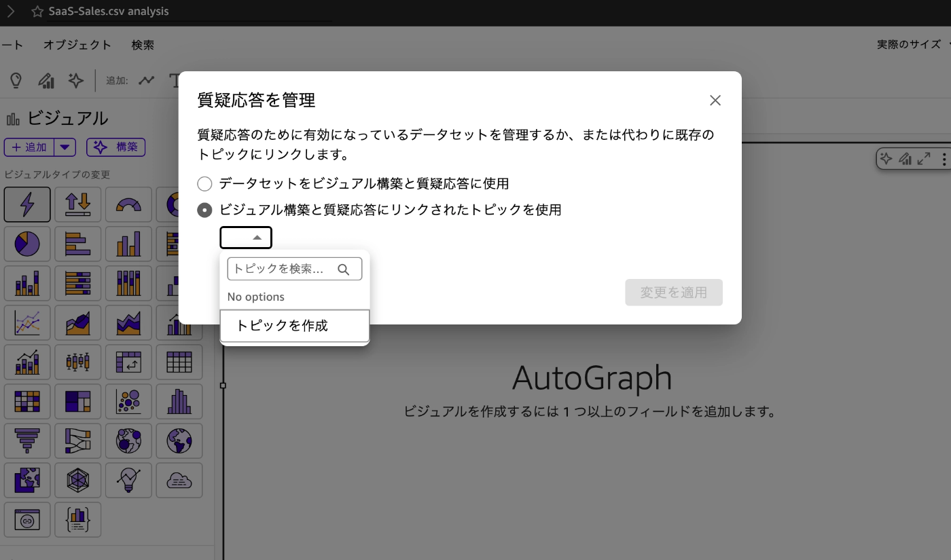The image size is (951, 560).
Task: Choose the funnel chart visual type
Action: click(x=27, y=441)
